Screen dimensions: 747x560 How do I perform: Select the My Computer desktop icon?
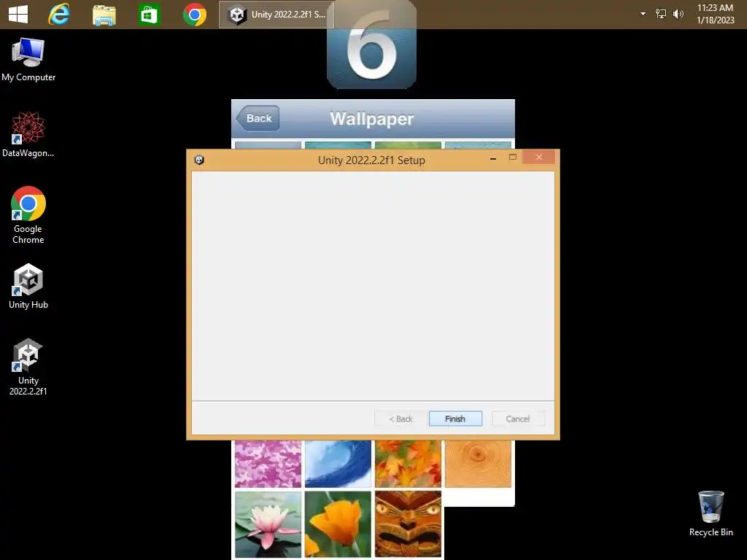point(28,60)
